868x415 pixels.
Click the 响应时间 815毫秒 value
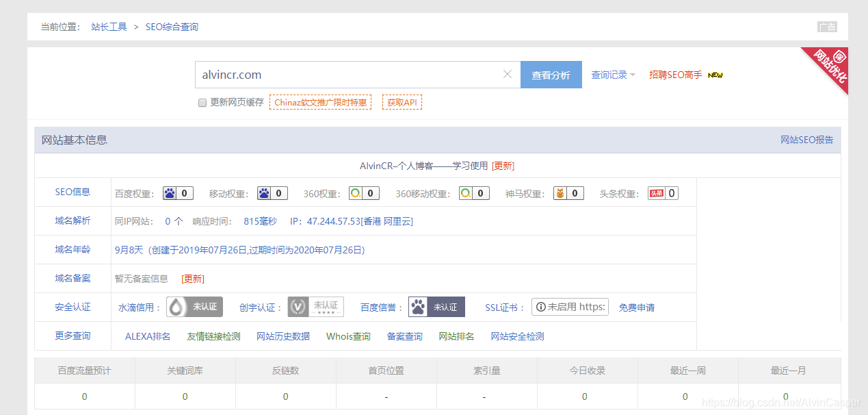(x=260, y=221)
